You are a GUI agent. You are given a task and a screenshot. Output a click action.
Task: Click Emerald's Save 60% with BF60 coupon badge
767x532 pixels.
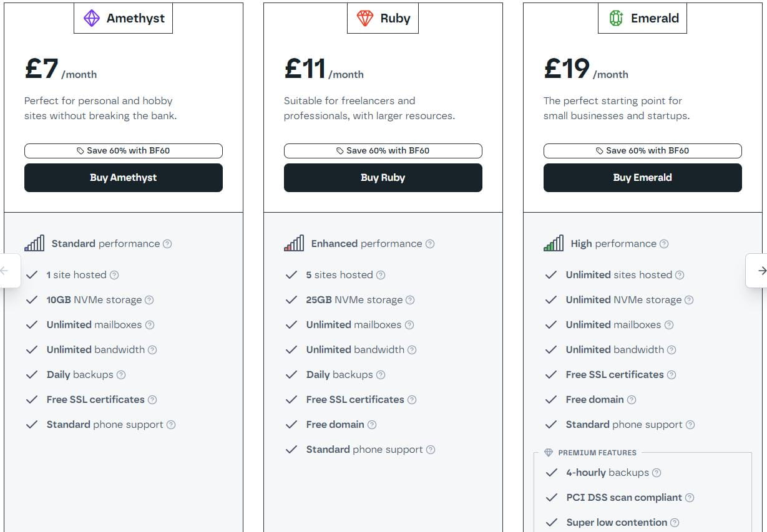tap(642, 151)
